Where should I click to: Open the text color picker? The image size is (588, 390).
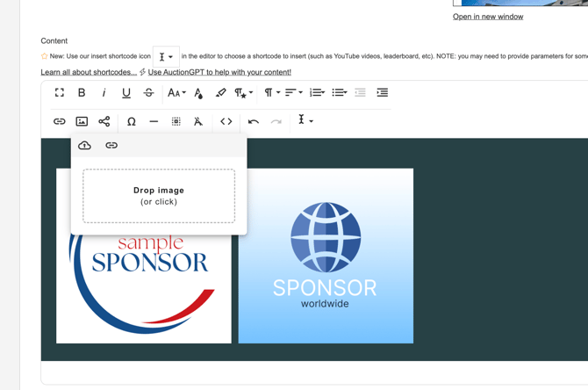pyautogui.click(x=198, y=92)
